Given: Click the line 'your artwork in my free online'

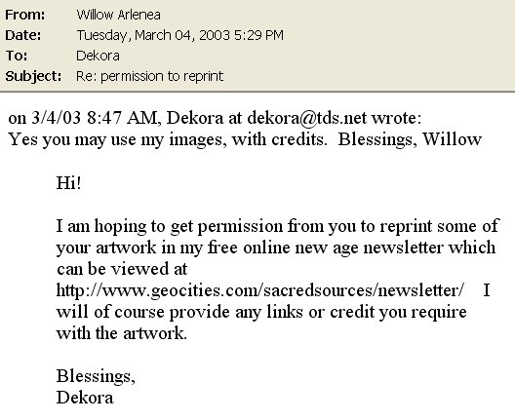Looking at the screenshot, I should click(276, 248).
